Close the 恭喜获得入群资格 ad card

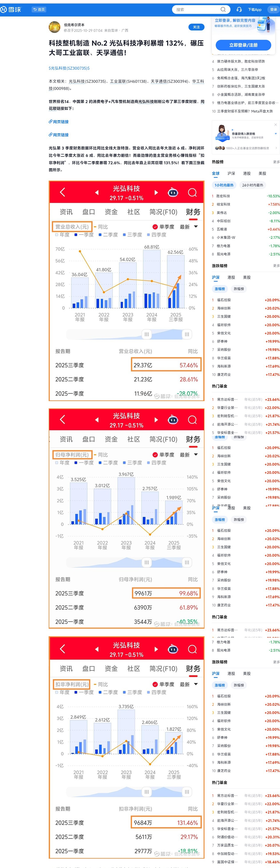pyautogui.click(x=276, y=125)
